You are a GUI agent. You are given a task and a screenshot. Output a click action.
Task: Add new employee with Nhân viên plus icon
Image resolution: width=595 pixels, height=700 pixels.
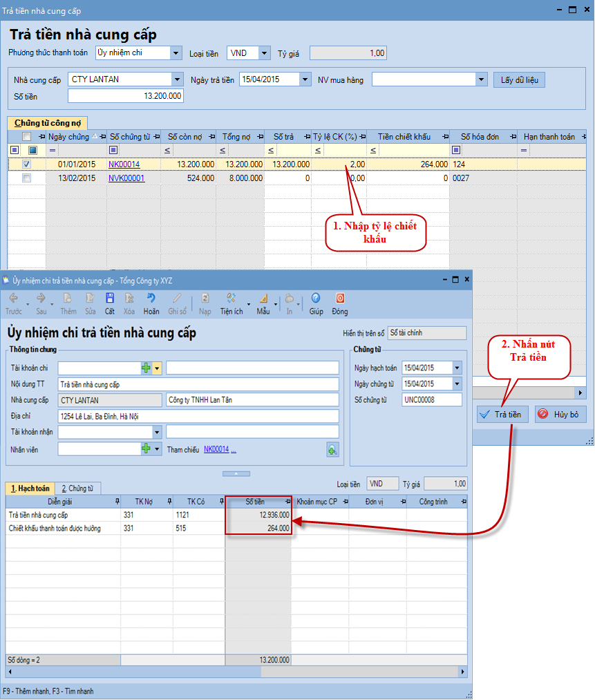(x=146, y=448)
